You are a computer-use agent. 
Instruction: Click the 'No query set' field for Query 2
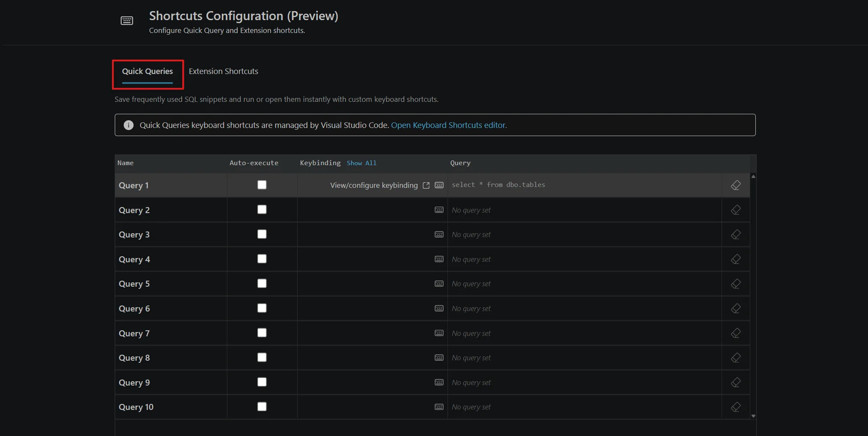tap(585, 210)
